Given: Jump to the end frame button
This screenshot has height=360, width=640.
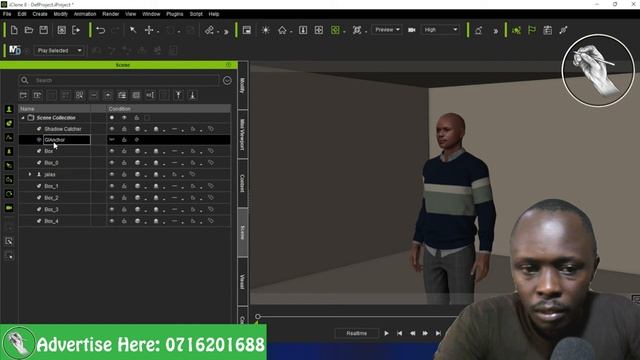Looking at the screenshot, I should (438, 333).
